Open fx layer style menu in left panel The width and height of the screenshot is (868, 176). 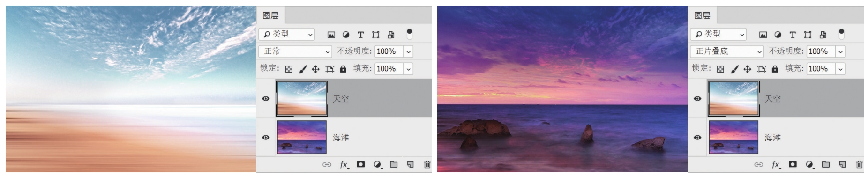pos(344,164)
